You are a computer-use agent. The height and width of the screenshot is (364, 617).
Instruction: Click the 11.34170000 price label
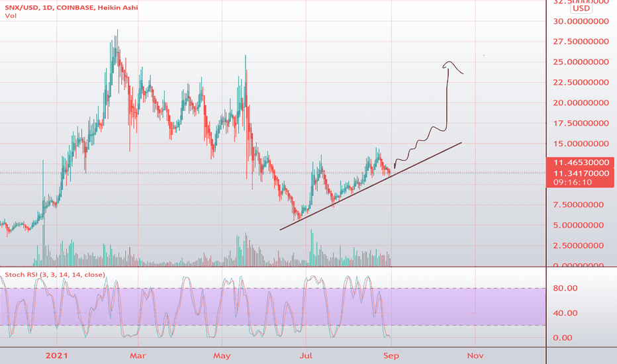pyautogui.click(x=581, y=173)
